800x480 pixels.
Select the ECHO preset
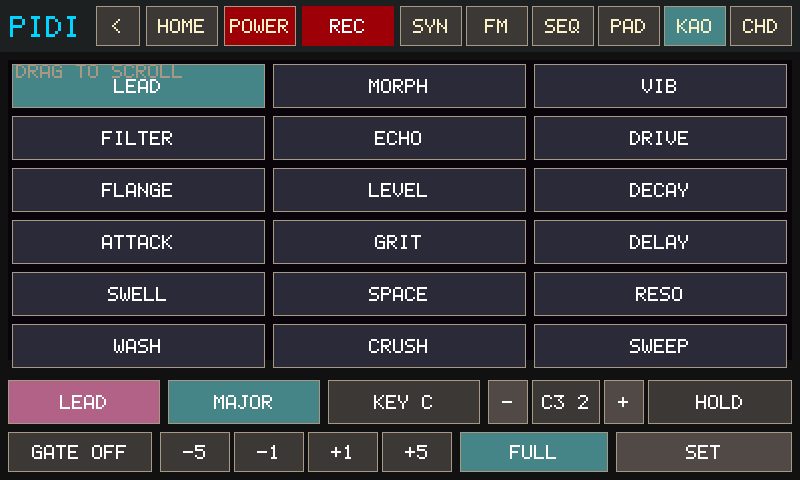click(x=399, y=138)
